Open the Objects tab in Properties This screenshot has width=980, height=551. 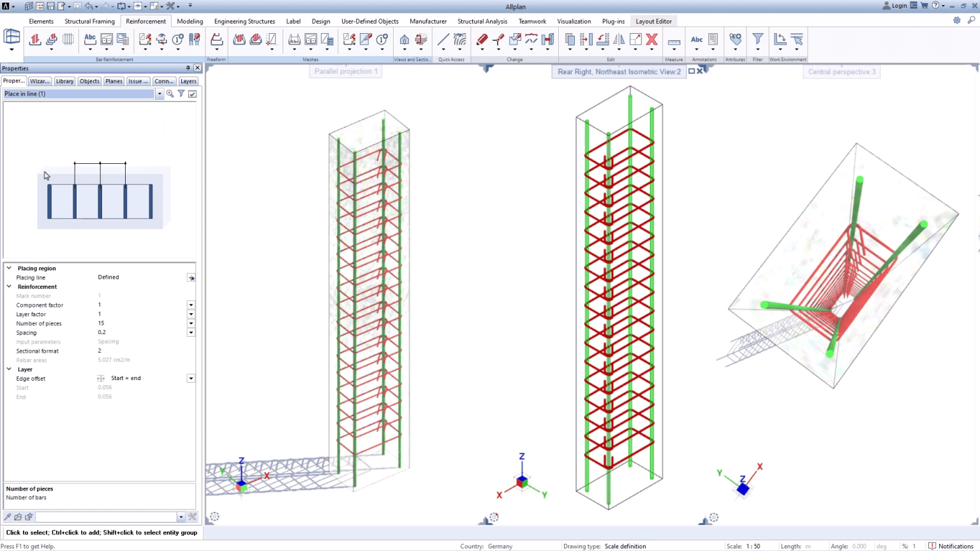click(x=89, y=81)
